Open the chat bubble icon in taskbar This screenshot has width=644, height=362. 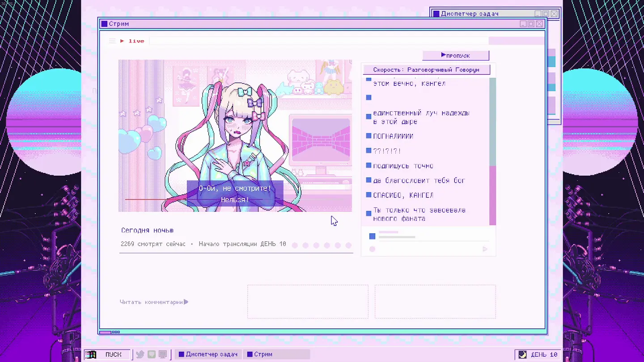pos(152,354)
